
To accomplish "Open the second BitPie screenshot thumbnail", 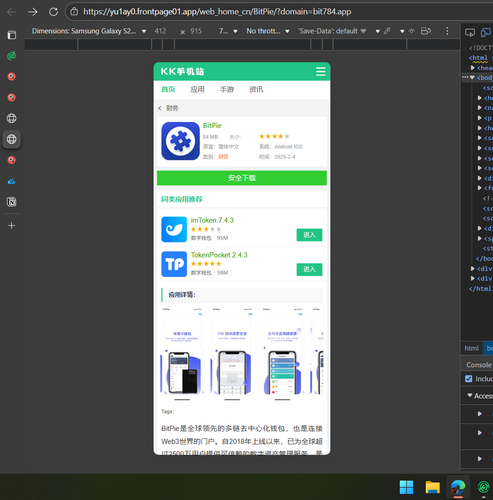I will pyautogui.click(x=232, y=354).
